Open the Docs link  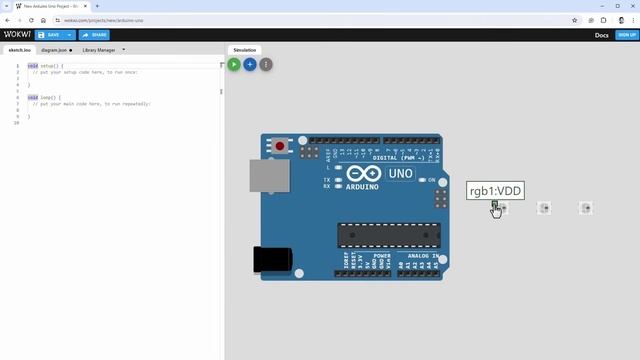(601, 36)
